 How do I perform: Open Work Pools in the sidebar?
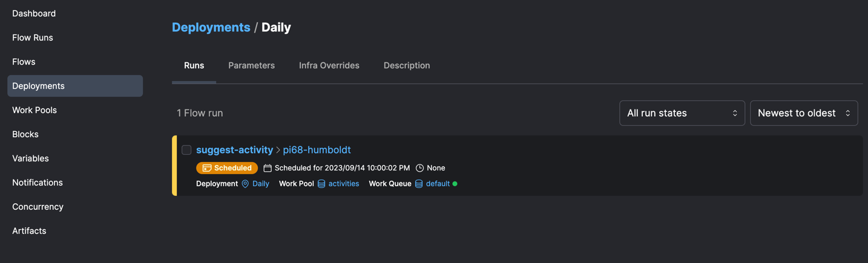(35, 110)
